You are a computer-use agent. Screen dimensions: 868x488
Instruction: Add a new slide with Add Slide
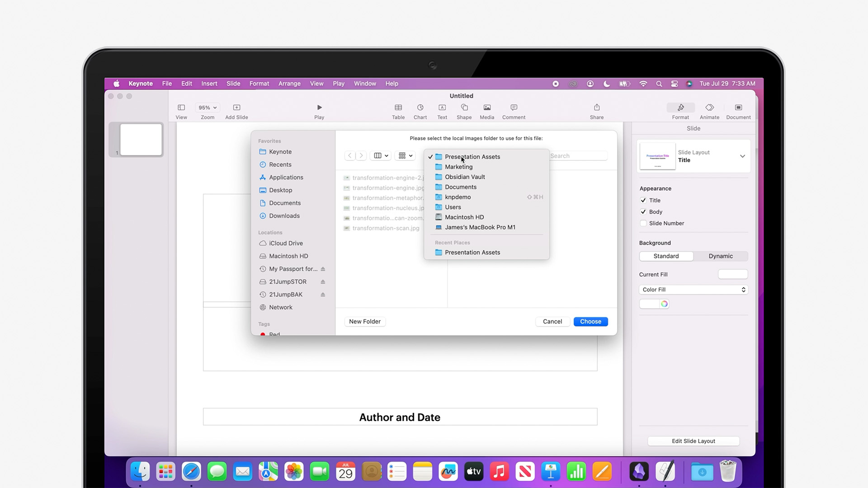click(236, 111)
